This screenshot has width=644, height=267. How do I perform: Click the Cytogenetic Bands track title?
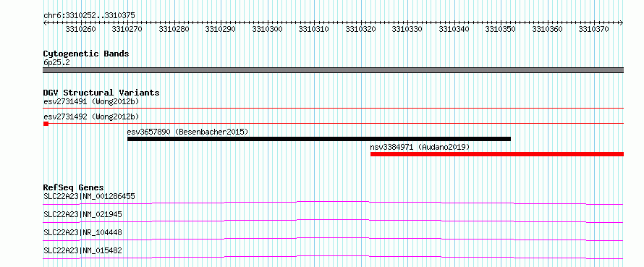point(86,54)
